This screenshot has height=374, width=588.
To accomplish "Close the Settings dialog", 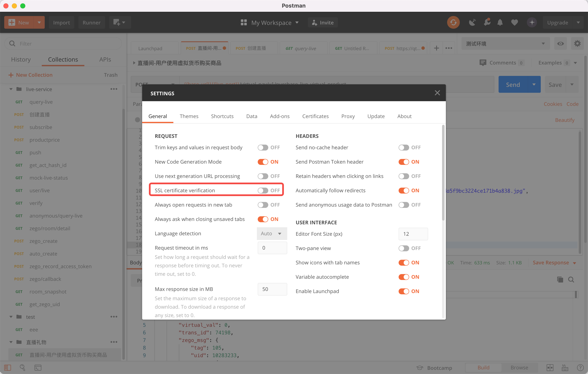I will click(437, 93).
